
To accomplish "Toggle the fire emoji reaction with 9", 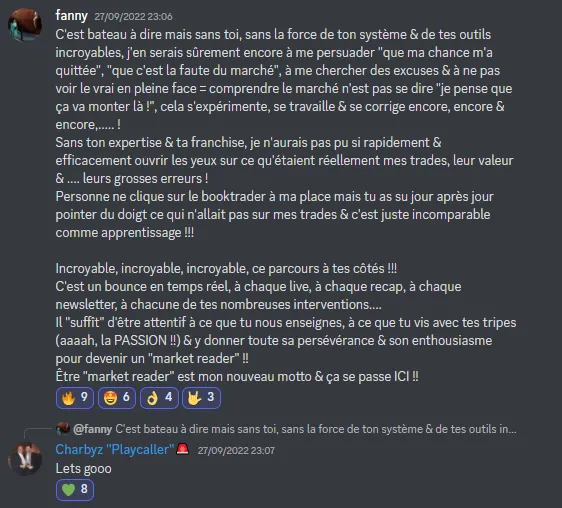I will (75, 398).
